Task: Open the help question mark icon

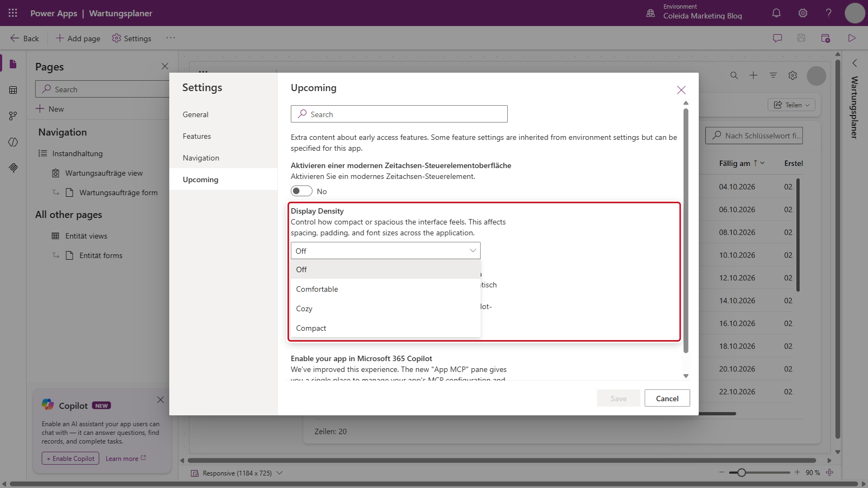Action: click(x=828, y=13)
